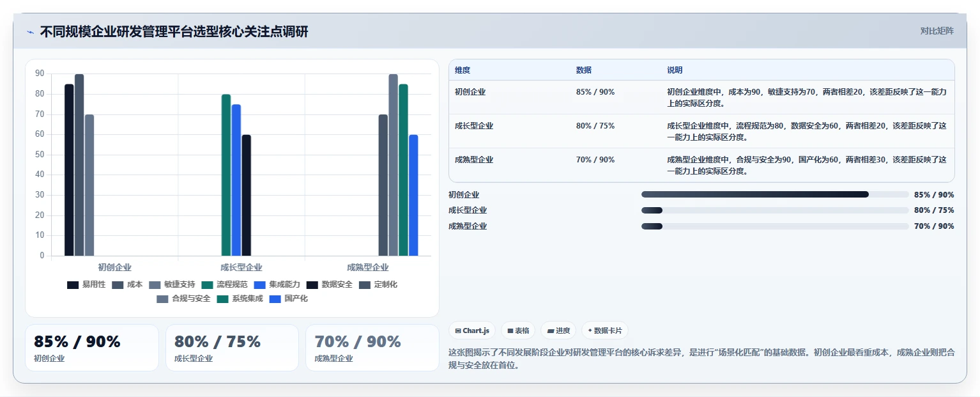Screen dimensions: 980x397
Task: Click 成长型企业 in the table's 维度 column
Action: pyautogui.click(x=474, y=126)
